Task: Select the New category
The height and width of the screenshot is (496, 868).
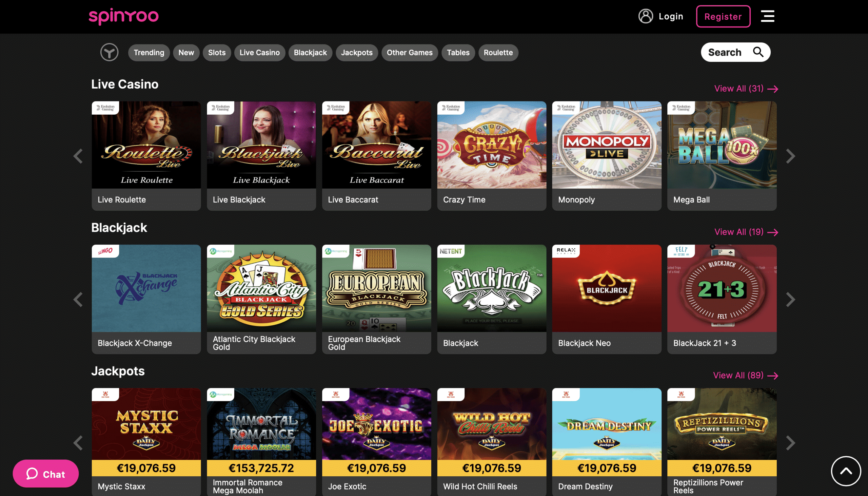Action: click(x=186, y=53)
